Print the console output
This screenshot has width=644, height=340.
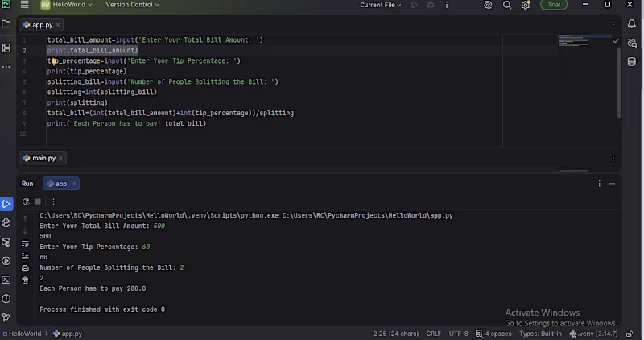[x=25, y=268]
